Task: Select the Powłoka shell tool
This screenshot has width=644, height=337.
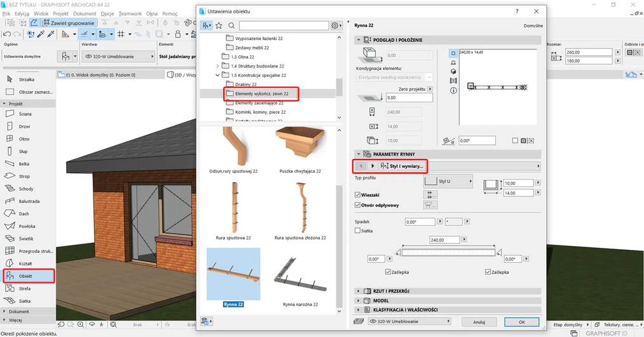Action: 28,226
